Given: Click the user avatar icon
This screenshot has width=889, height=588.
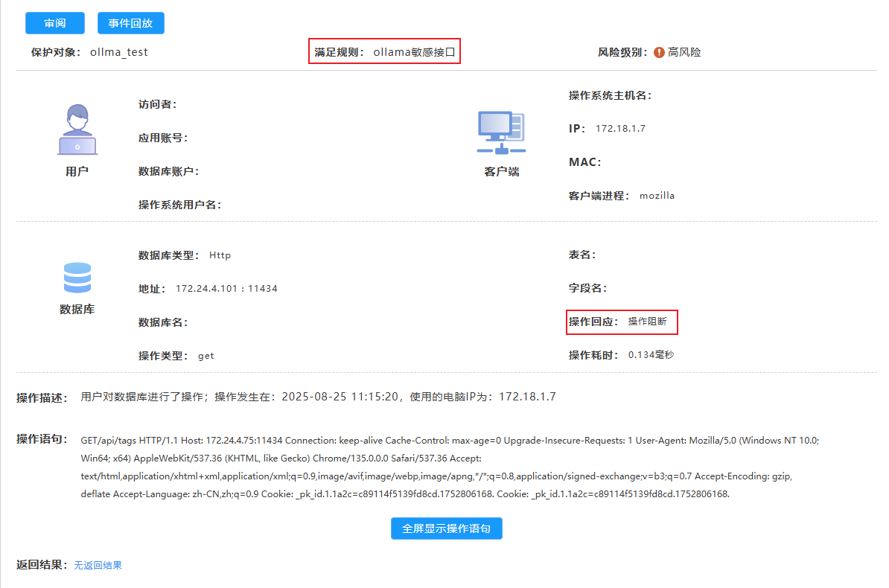Looking at the screenshot, I should coord(77,130).
